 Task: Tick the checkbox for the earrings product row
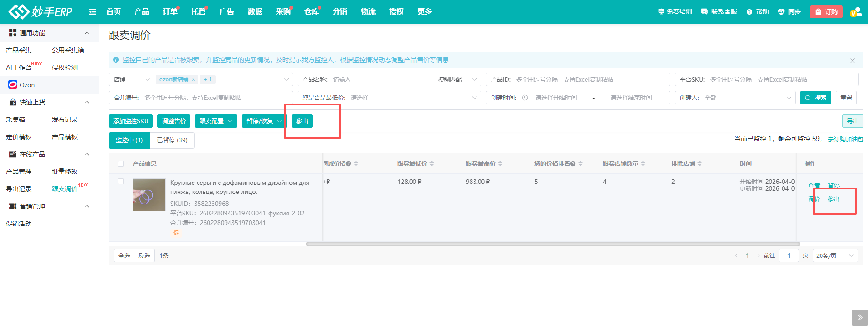120,181
